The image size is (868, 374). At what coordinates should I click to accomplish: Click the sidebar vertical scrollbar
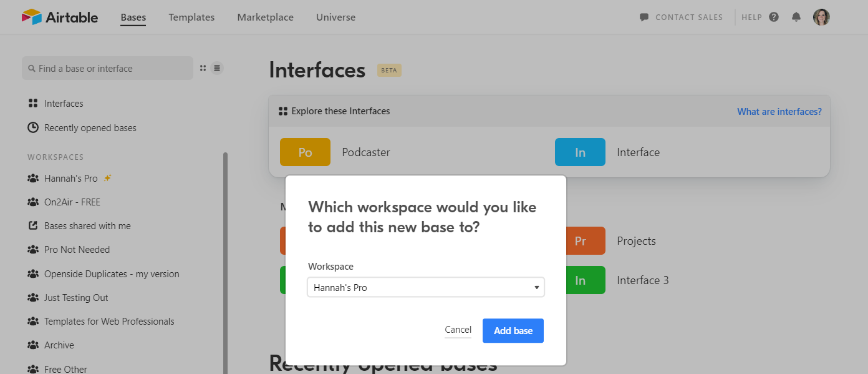[225, 262]
